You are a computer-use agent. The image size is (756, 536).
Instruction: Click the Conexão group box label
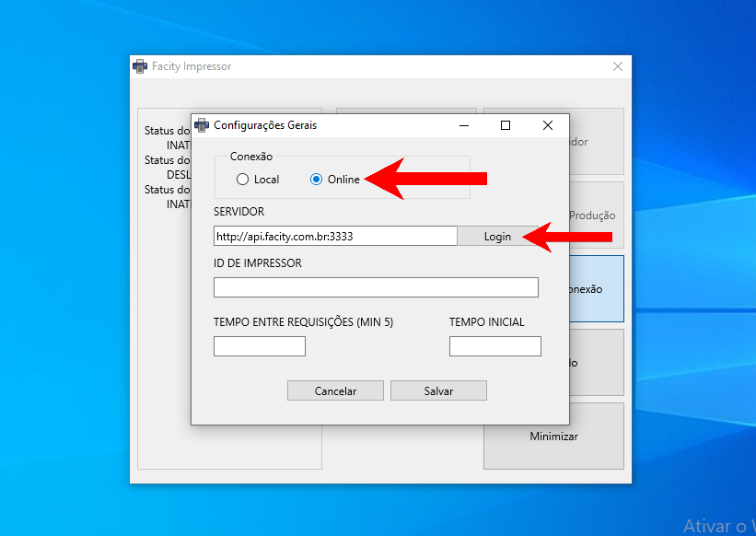(251, 157)
